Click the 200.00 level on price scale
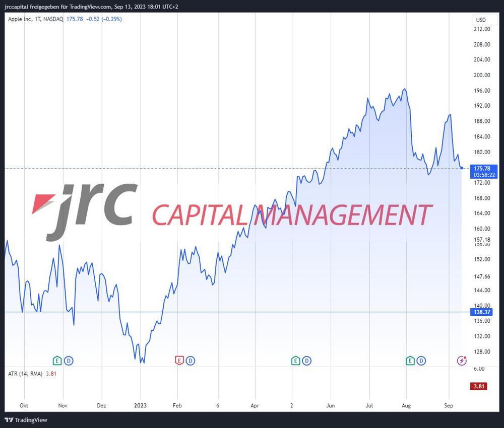The image size is (504, 428). [x=482, y=75]
